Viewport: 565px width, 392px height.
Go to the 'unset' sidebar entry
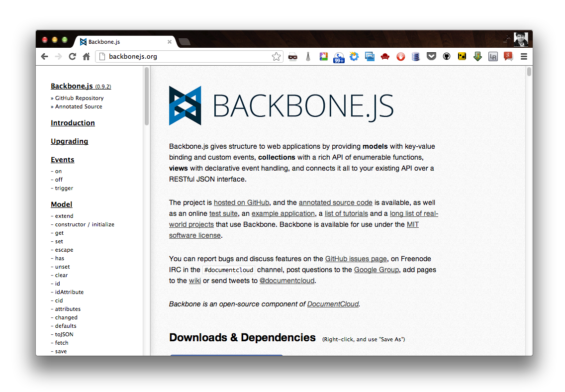[x=63, y=267]
